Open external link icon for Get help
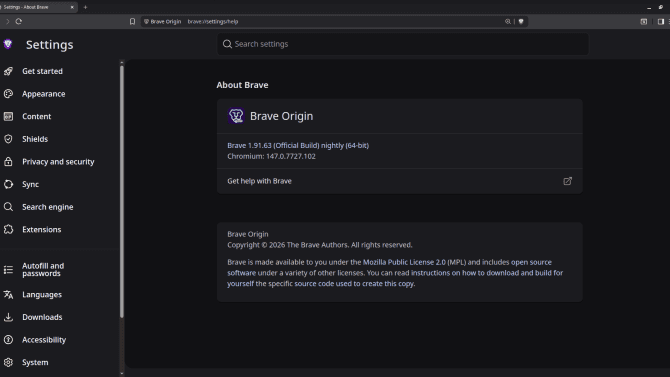The image size is (670, 377). pyautogui.click(x=567, y=181)
